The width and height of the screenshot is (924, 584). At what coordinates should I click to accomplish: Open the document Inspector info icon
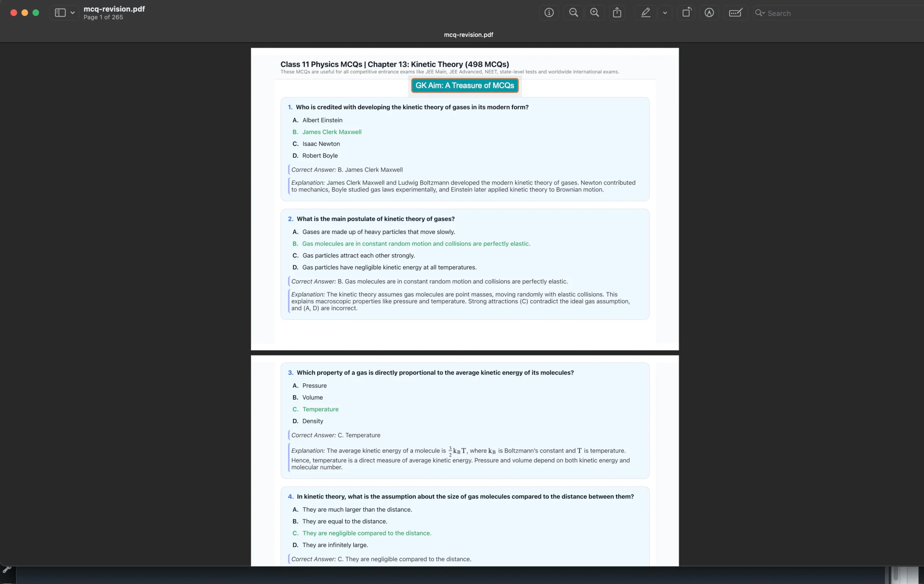(549, 13)
